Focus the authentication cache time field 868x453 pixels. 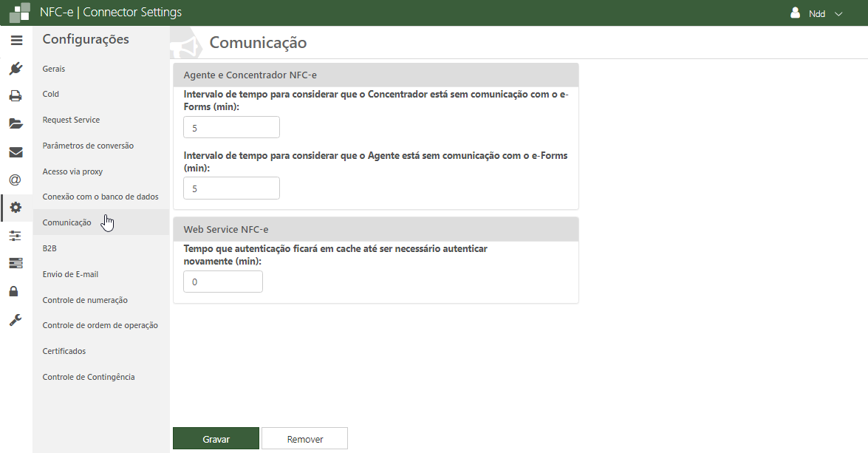pos(223,282)
